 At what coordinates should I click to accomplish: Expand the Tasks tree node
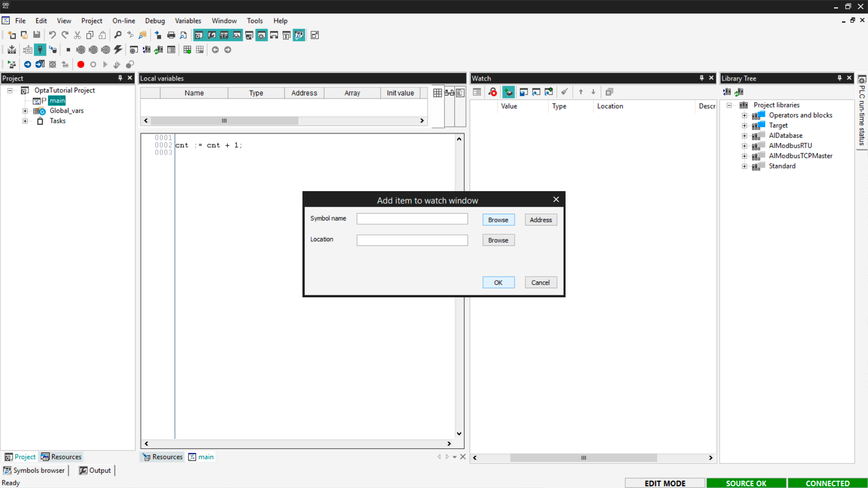tap(25, 121)
